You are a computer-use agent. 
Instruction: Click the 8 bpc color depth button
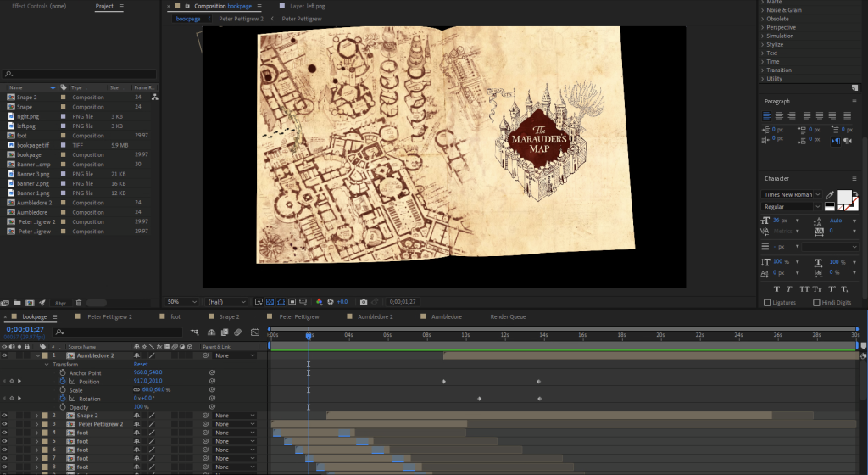point(60,304)
